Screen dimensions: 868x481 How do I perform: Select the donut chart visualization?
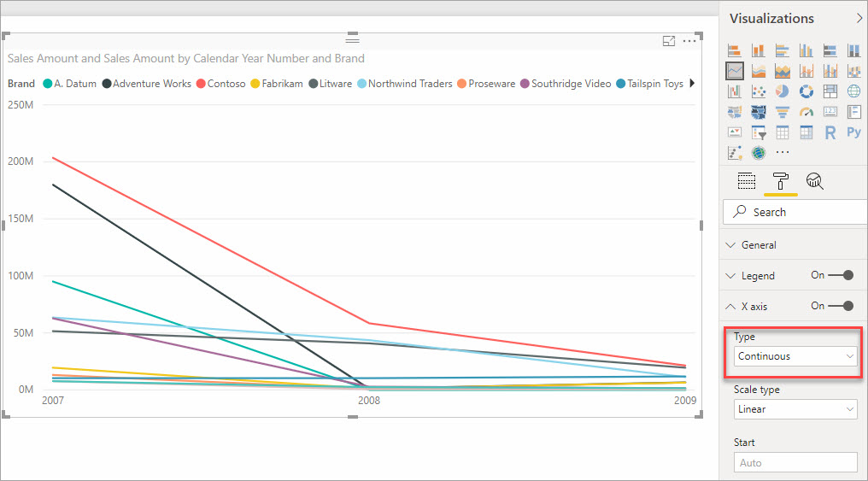806,91
